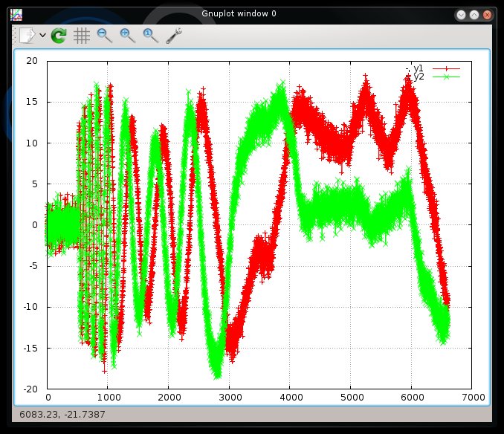Apply previous zoom with minus magnifier

point(105,35)
